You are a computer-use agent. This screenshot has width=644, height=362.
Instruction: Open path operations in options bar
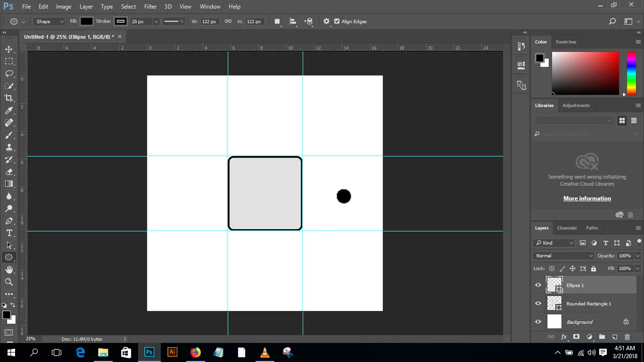point(277,21)
